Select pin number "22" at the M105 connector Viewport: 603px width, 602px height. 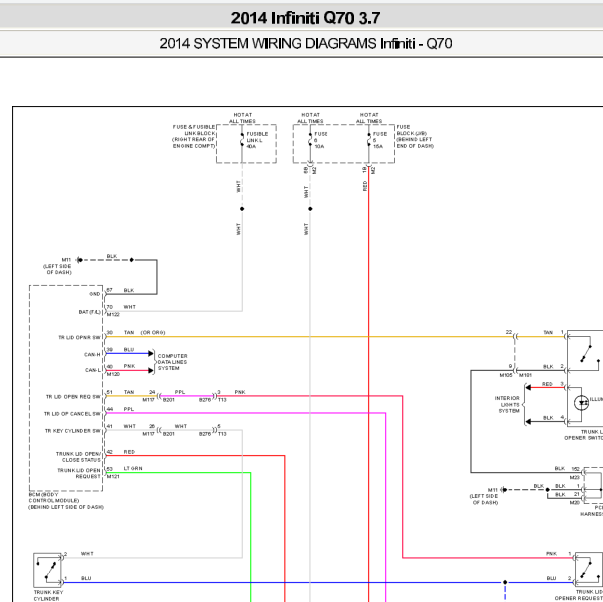click(509, 332)
